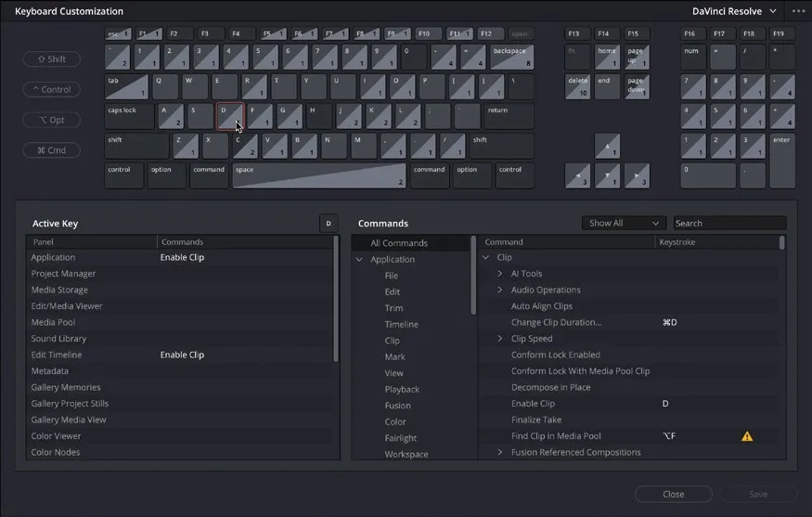Click the D key on virtual keyboard
The width and height of the screenshot is (812, 517).
coord(230,116)
